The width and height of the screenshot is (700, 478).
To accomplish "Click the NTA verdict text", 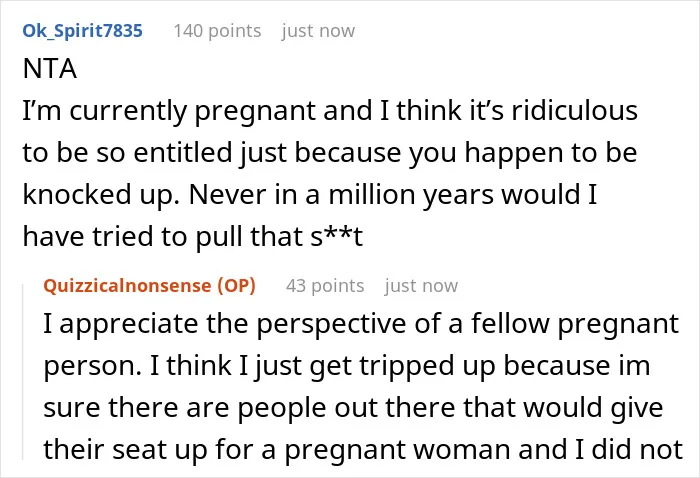I will (x=50, y=69).
